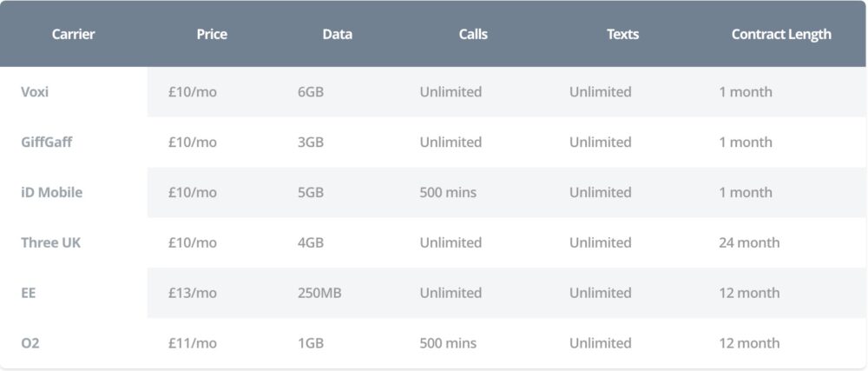Click the Contract Length column header
Viewport: 868px width, 371px height.
pos(781,35)
